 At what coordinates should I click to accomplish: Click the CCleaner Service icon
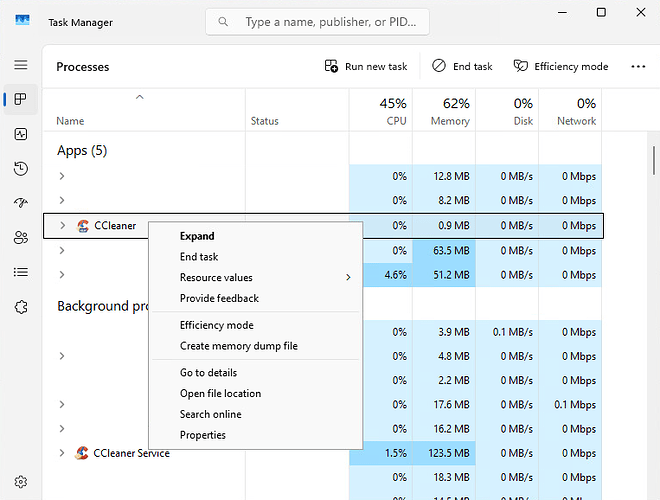pyautogui.click(x=82, y=453)
